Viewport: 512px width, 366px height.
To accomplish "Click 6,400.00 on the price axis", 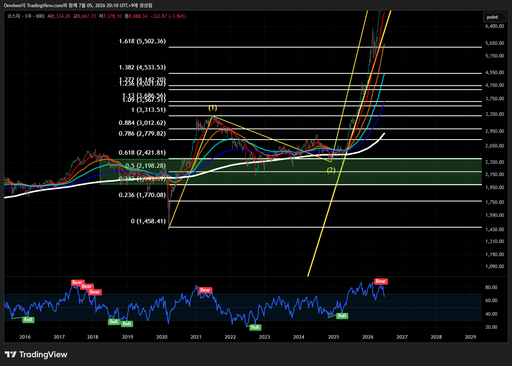I will pos(495,26).
